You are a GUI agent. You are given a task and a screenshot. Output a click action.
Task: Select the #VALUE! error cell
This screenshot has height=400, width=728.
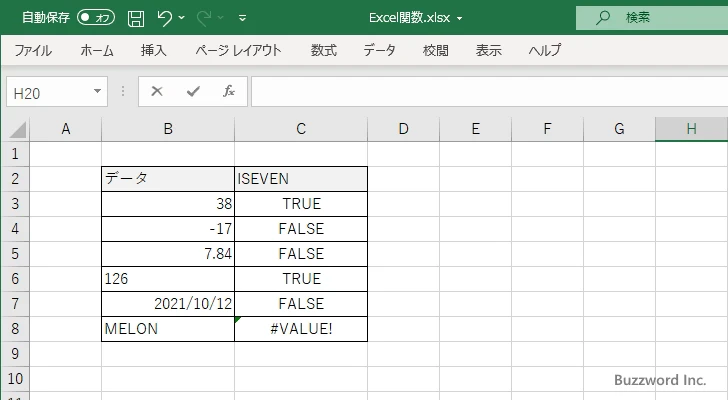pyautogui.click(x=301, y=328)
